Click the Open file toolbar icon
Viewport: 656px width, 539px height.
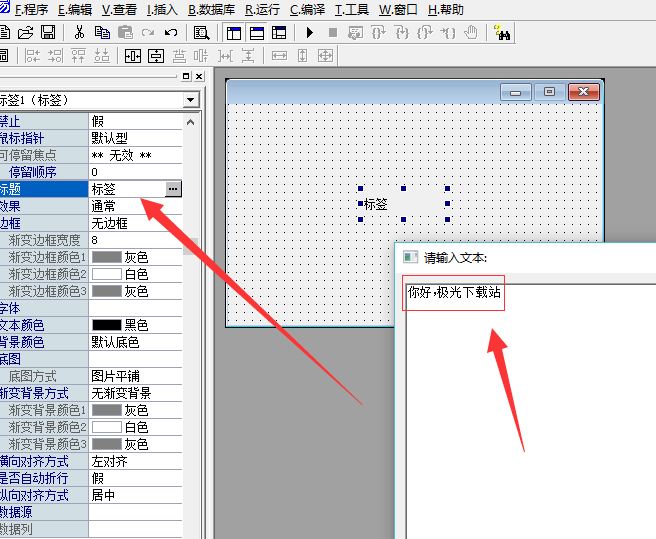point(26,33)
